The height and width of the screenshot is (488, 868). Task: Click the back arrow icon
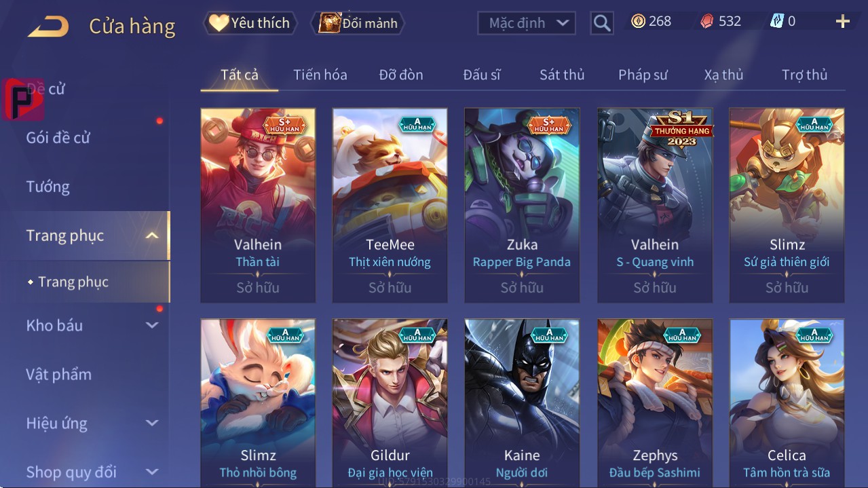point(48,27)
